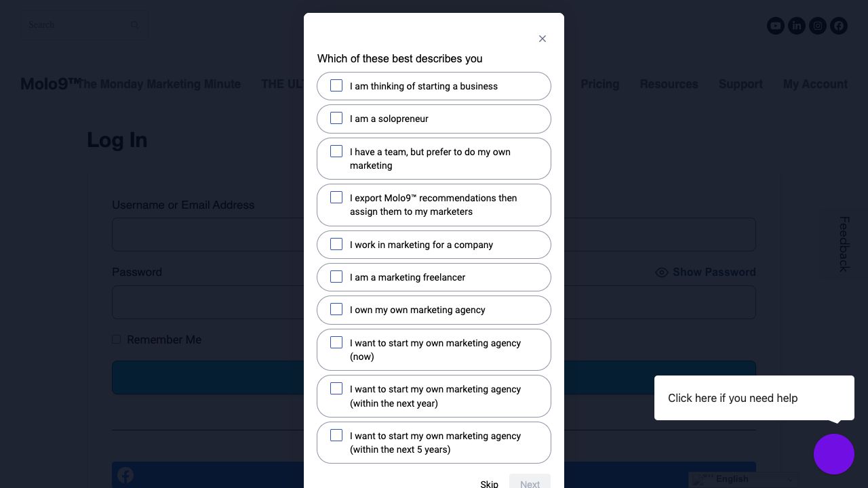Open the Feedback side tab
The image size is (868, 488).
[844, 244]
